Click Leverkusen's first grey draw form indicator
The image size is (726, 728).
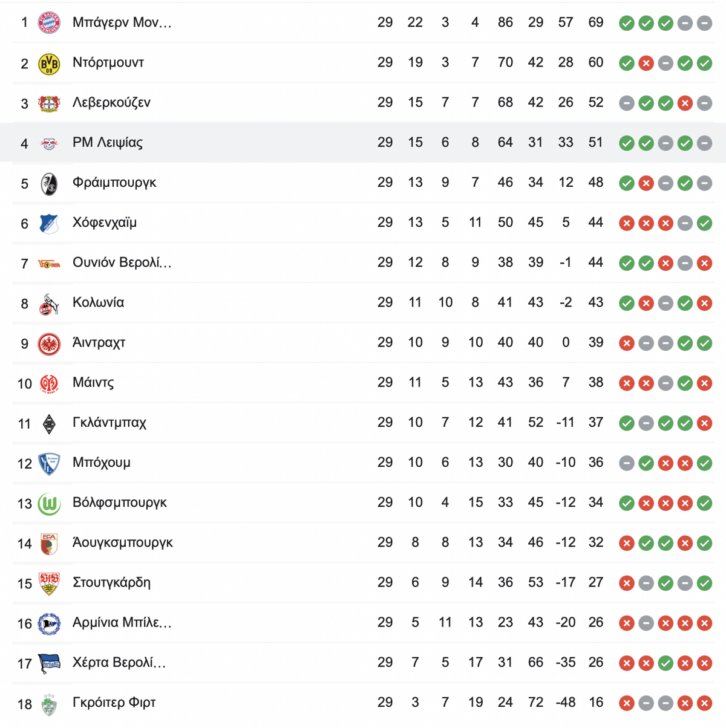tap(627, 103)
